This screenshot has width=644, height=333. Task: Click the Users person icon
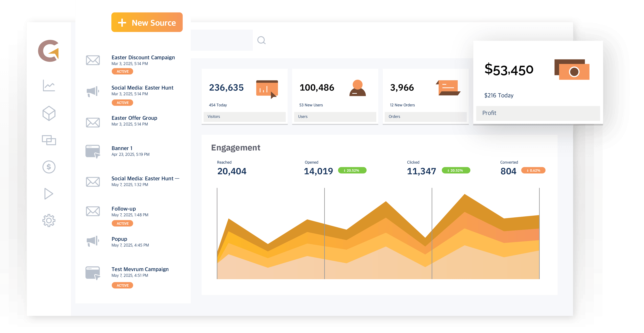coord(358,88)
